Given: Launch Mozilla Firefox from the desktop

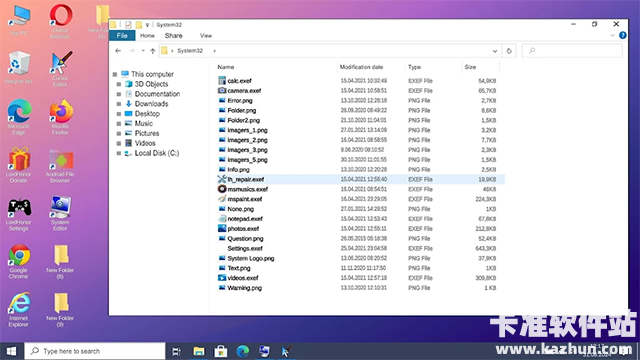Looking at the screenshot, I should (60, 116).
